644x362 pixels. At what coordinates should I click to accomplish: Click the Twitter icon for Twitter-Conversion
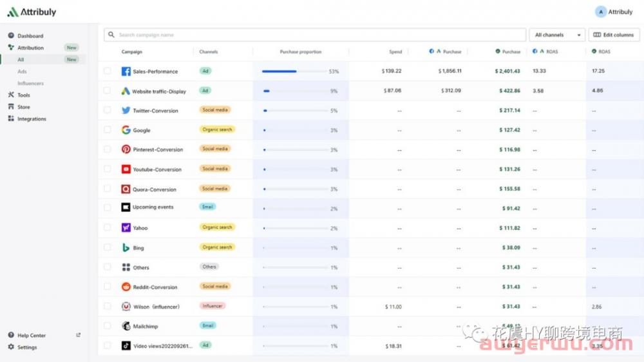click(x=126, y=111)
